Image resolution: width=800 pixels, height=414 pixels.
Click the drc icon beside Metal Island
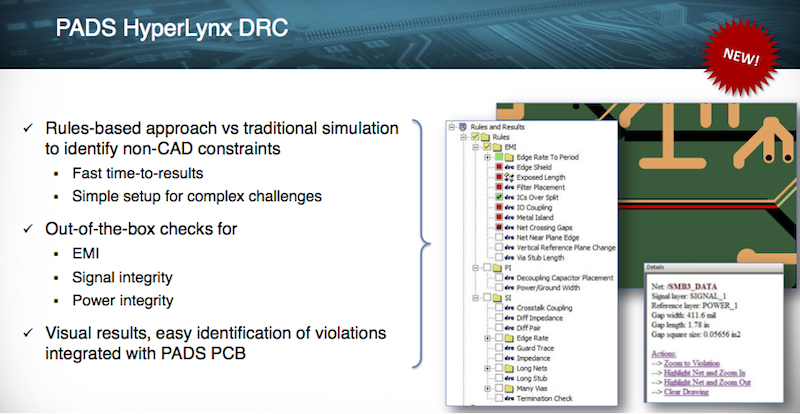[x=509, y=217]
